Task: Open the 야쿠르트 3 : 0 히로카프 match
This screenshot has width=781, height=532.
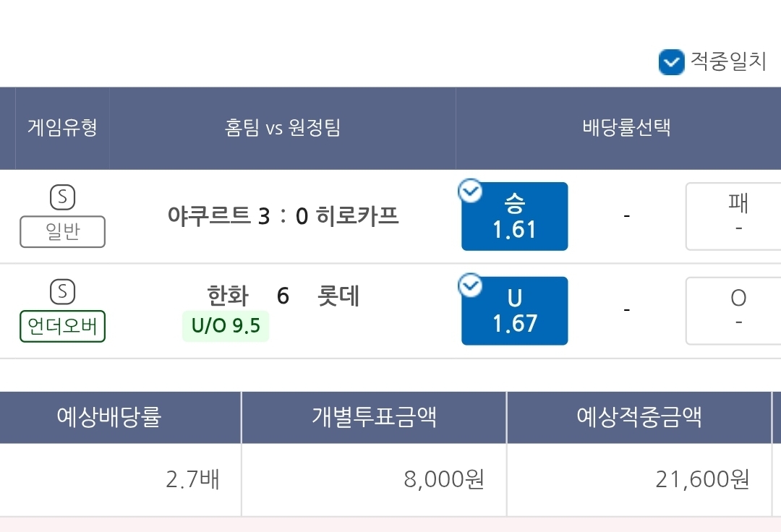Action: tap(283, 216)
